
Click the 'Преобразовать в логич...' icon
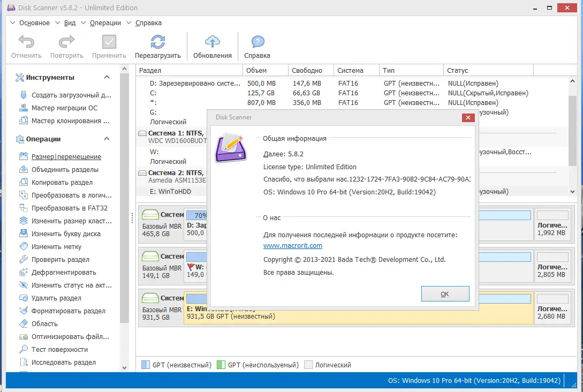[24, 195]
